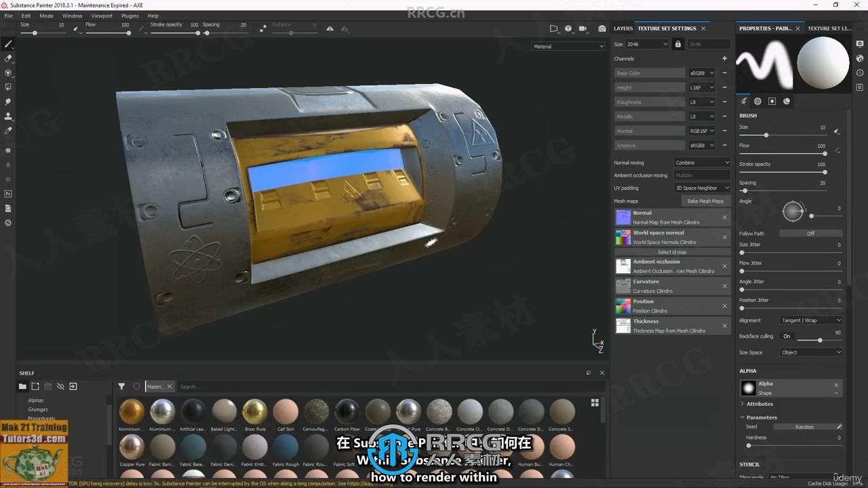Open the Plugins menu

(x=130, y=16)
